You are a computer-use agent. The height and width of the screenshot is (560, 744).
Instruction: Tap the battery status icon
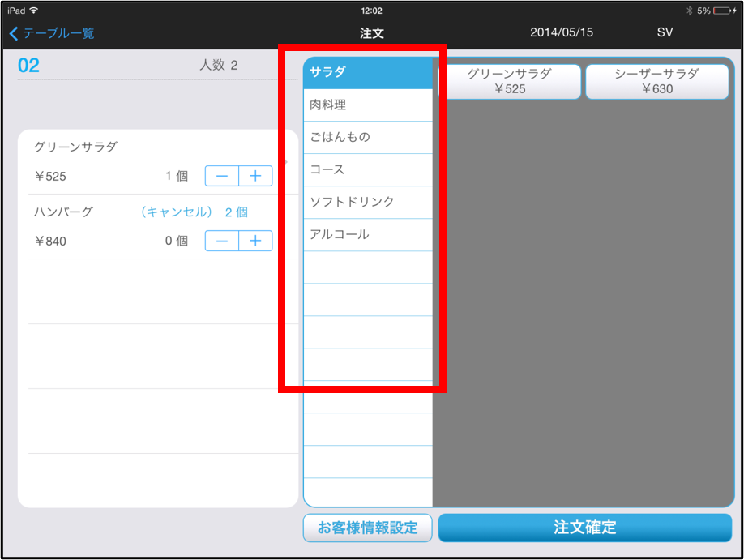point(723,11)
